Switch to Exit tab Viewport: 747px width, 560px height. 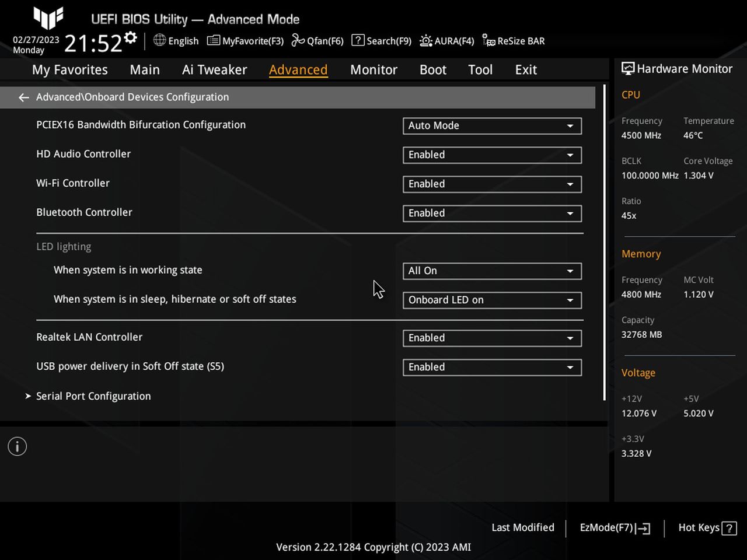[526, 70]
